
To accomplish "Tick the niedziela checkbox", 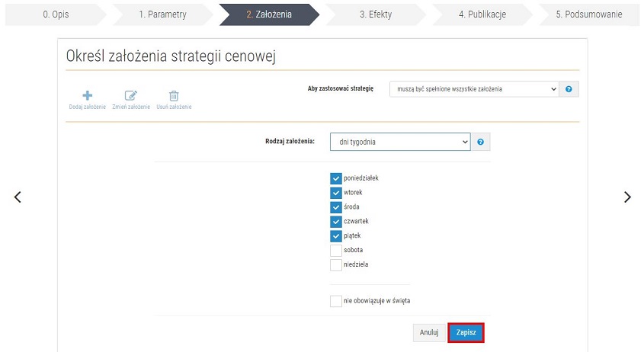I will point(336,264).
